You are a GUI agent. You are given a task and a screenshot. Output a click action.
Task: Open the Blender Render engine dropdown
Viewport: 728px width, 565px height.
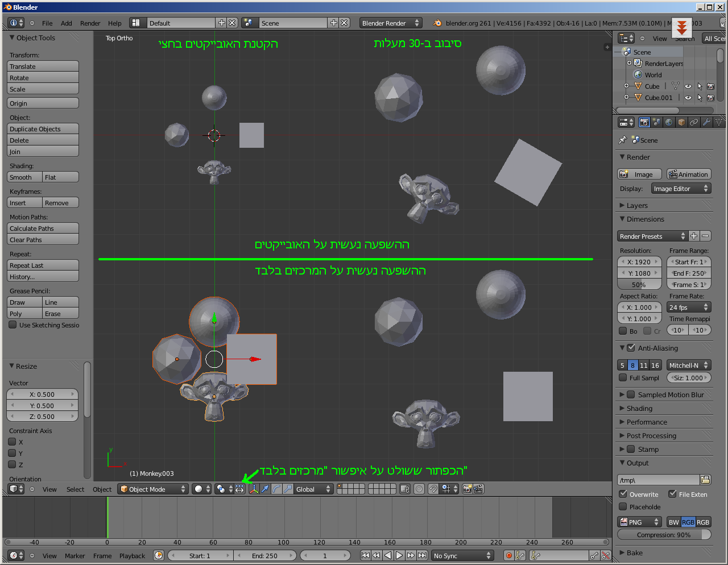390,23
